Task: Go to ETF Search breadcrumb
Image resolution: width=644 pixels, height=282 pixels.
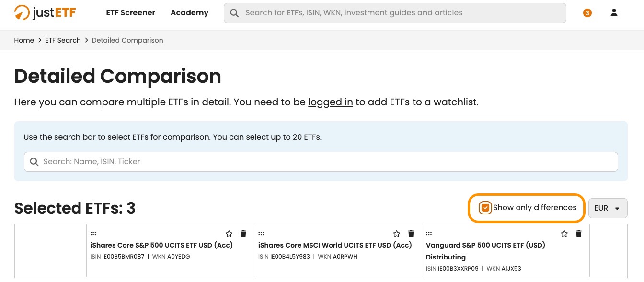Action: (63, 40)
